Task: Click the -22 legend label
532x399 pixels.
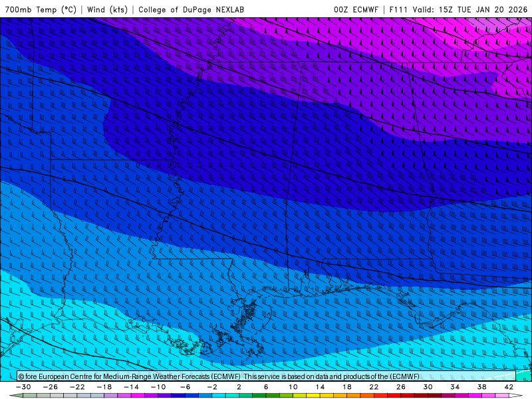Action: pyautogui.click(x=77, y=387)
